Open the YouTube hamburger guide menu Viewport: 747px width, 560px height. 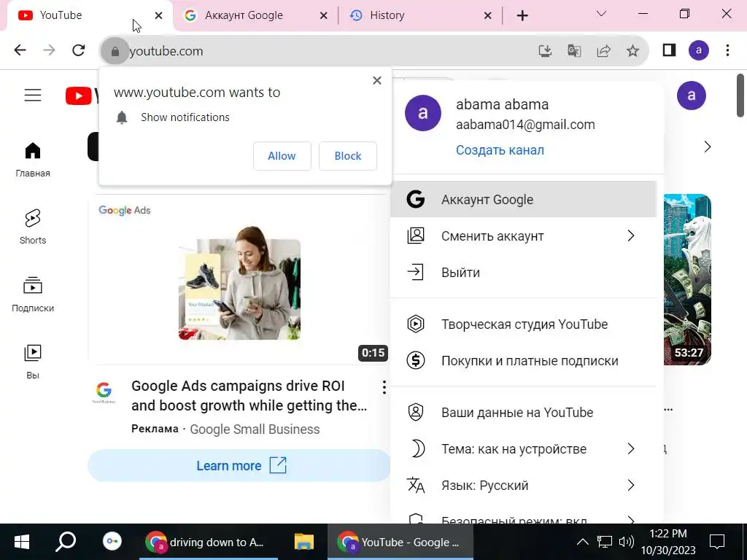(33, 96)
